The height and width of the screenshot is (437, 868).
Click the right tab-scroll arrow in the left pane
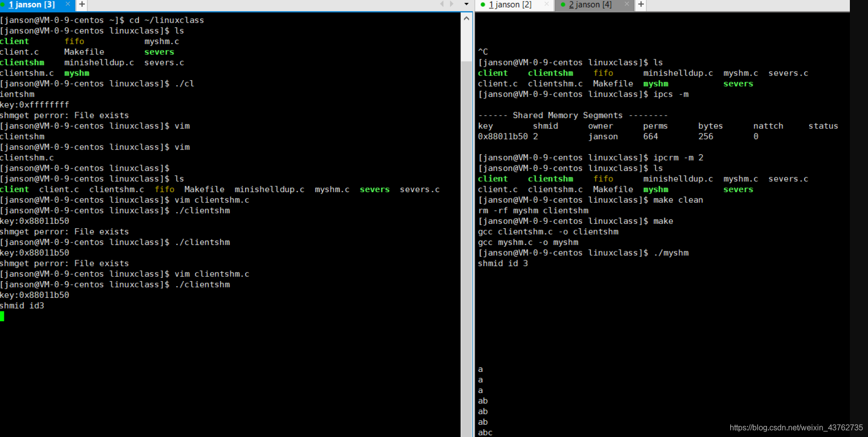(x=452, y=4)
